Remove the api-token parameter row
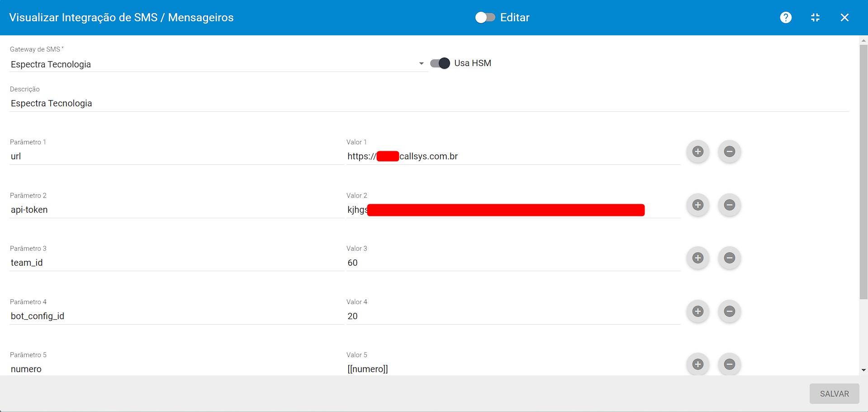 (x=730, y=205)
